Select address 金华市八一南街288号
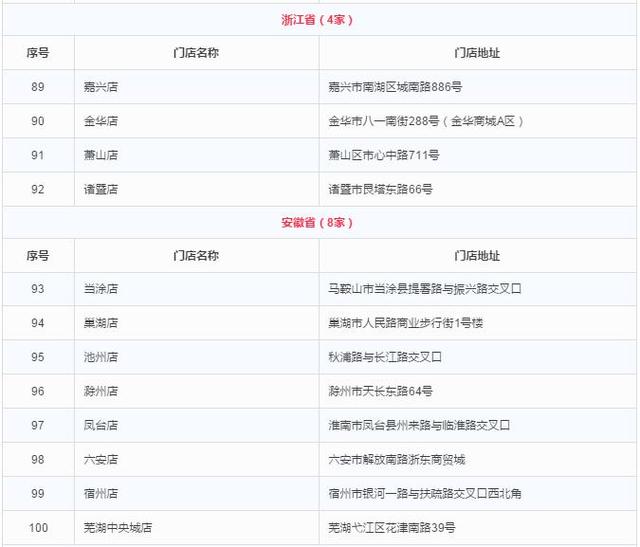Viewport: 640px width, 547px height. click(x=384, y=121)
